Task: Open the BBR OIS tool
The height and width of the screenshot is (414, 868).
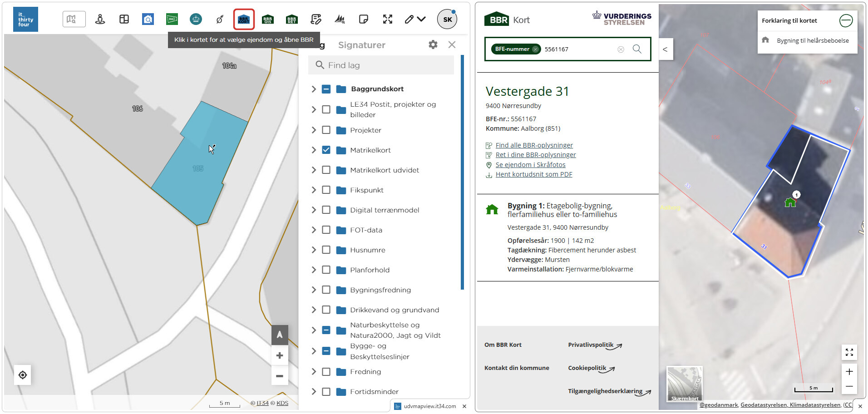Action: 268,19
